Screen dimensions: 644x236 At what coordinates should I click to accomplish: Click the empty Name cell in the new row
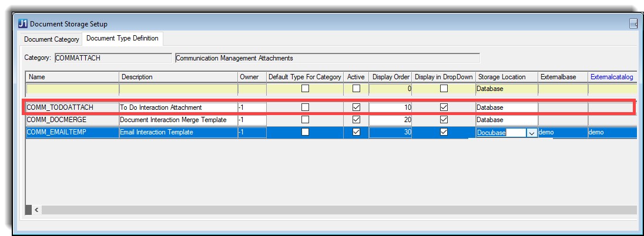tap(73, 88)
